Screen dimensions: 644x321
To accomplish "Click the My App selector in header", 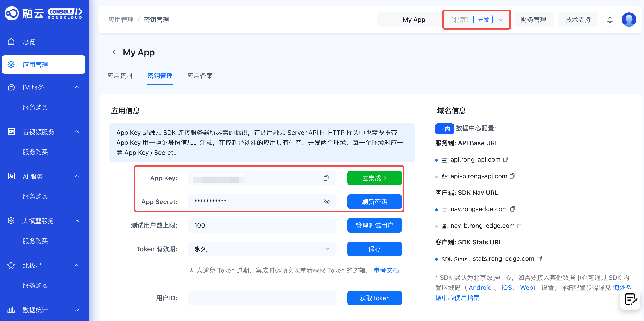I will tap(414, 20).
